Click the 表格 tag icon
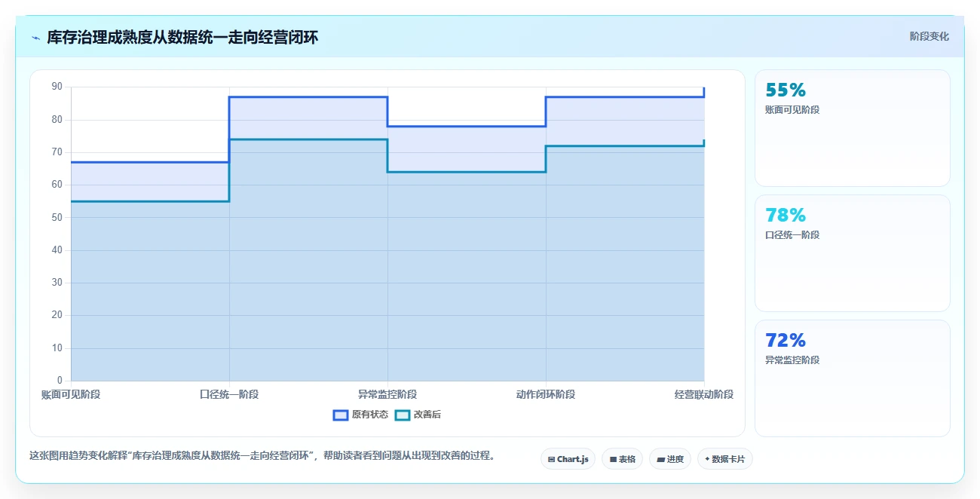 point(613,459)
